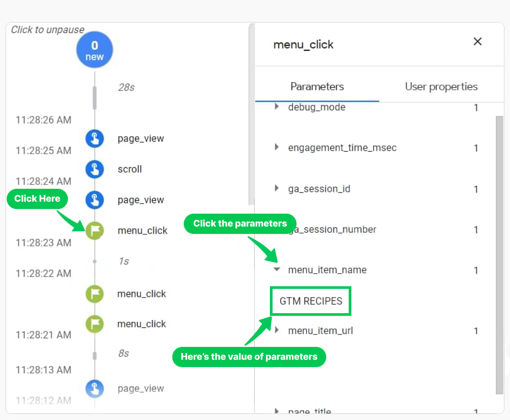Collapse the menu_item_name parameter
The width and height of the screenshot is (510, 420).
(277, 269)
